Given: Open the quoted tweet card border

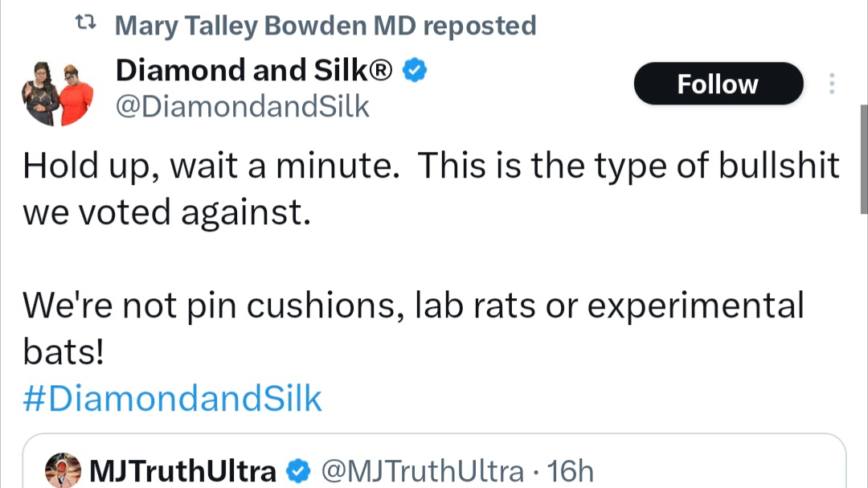Looking at the screenshot, I should pos(434,435).
